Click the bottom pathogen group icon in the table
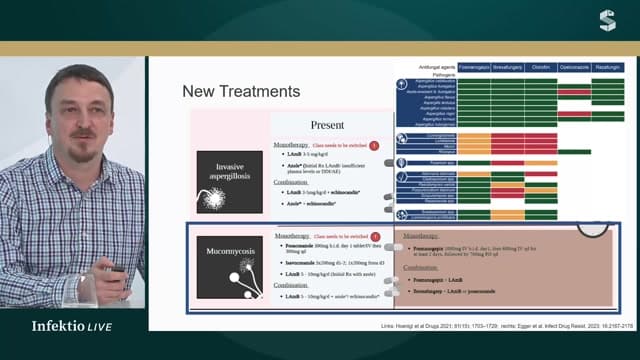Screen dimensions: 640x360 (402, 215)
